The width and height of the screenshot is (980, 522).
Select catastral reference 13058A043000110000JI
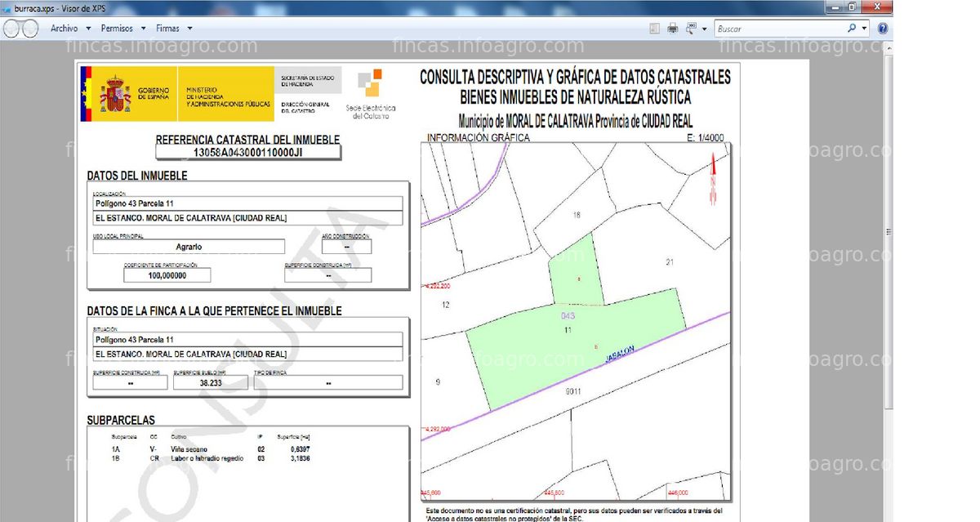tap(248, 153)
